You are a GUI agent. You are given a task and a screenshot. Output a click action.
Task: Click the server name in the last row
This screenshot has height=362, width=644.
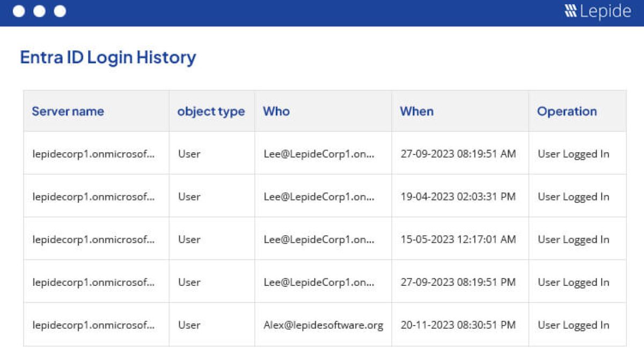pos(93,325)
